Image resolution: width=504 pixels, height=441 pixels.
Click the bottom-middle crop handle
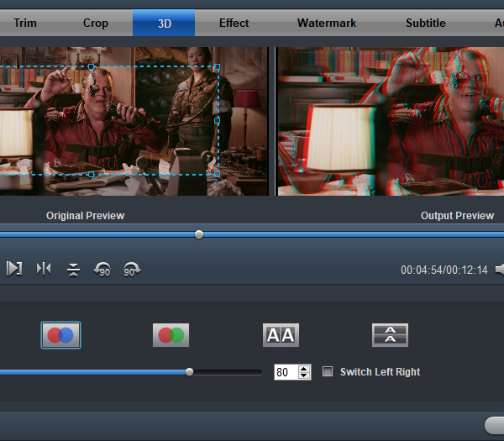tap(92, 174)
